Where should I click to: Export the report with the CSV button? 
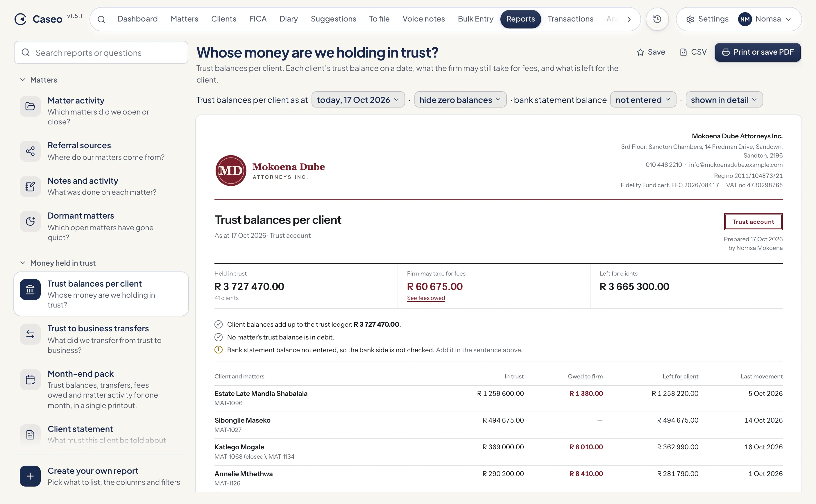pyautogui.click(x=693, y=52)
